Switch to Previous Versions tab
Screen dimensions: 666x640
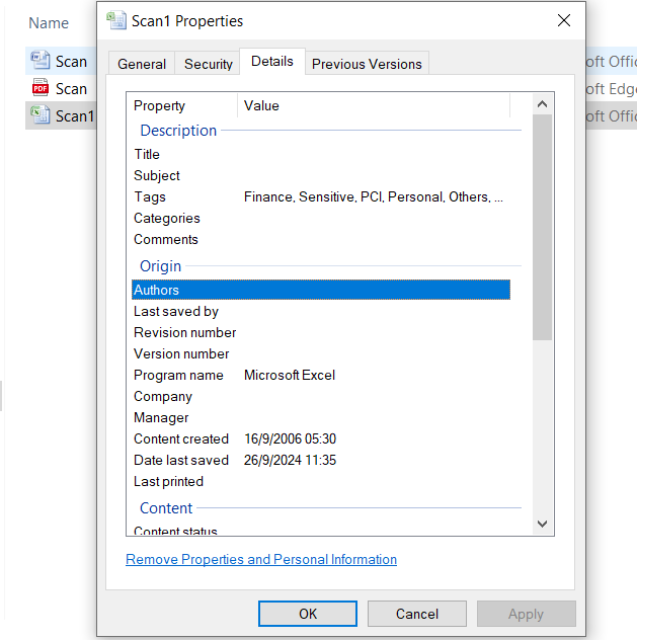(366, 64)
